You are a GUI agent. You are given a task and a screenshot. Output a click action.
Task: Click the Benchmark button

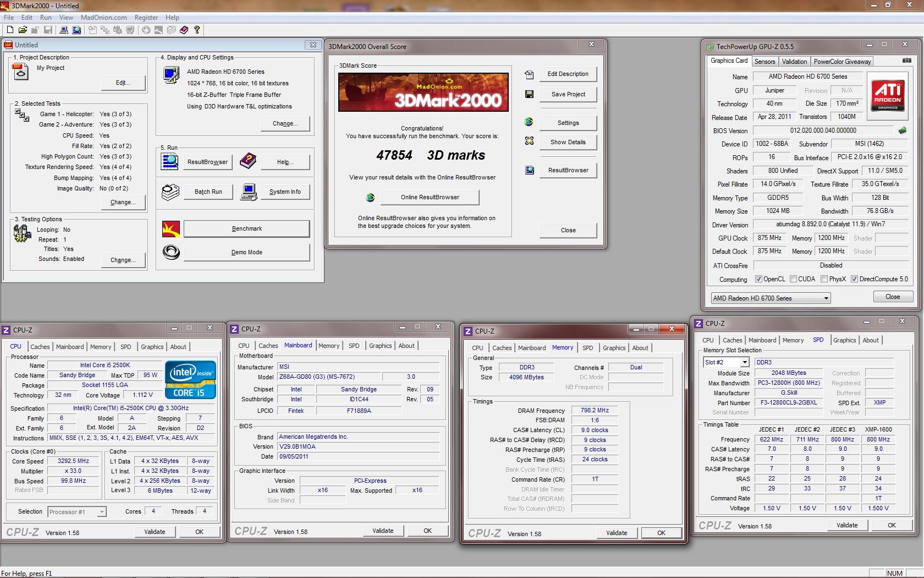pos(247,228)
